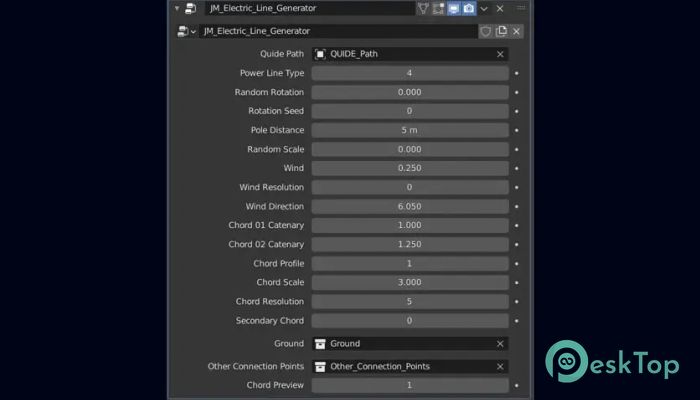Grab the modifier drag handle
This screenshot has height=400, width=700.
(521, 8)
